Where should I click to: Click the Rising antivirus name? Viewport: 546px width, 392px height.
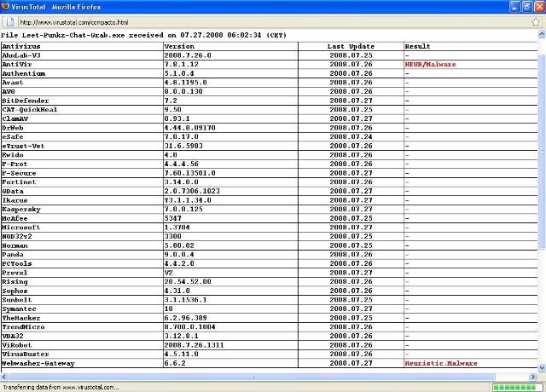tap(15, 282)
